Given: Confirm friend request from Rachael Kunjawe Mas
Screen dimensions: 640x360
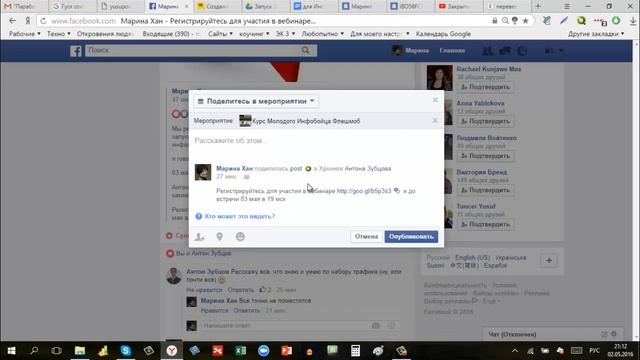Looking at the screenshot, I should 485,87.
